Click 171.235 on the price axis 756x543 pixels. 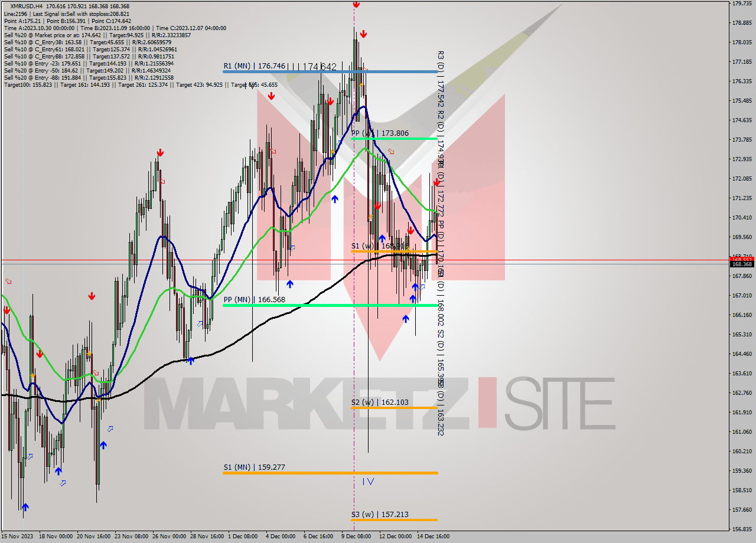[742, 198]
